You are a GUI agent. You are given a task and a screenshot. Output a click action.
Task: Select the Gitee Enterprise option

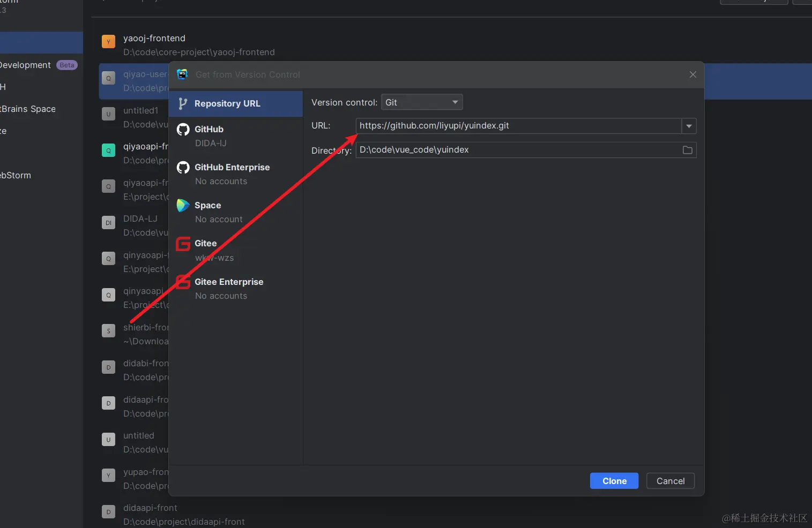[x=236, y=289]
